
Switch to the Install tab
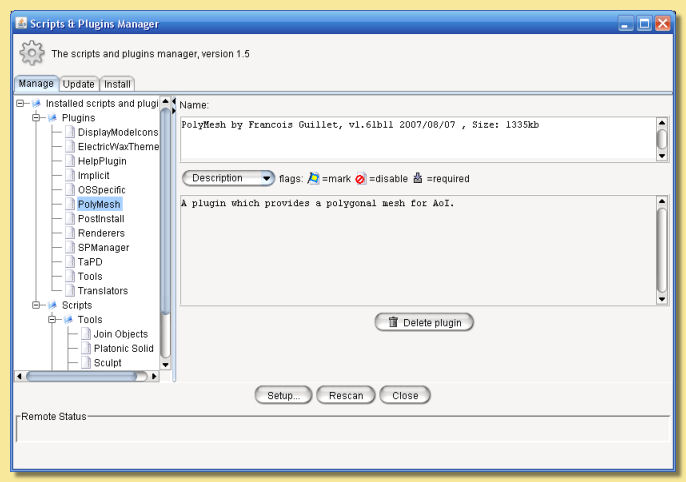click(117, 84)
